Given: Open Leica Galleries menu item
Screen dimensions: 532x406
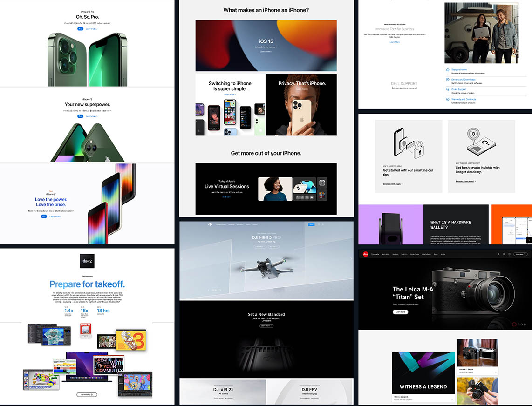Looking at the screenshot, I should (x=426, y=254).
